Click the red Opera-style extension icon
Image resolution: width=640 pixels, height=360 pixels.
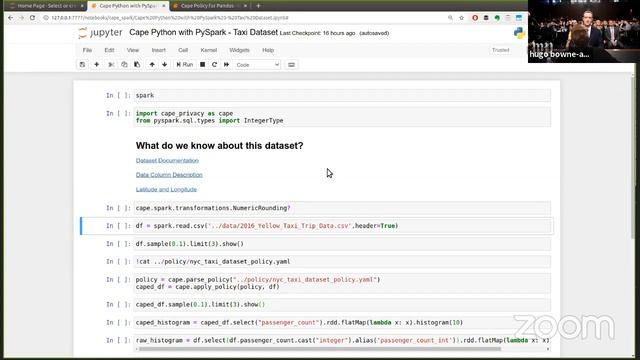point(475,18)
